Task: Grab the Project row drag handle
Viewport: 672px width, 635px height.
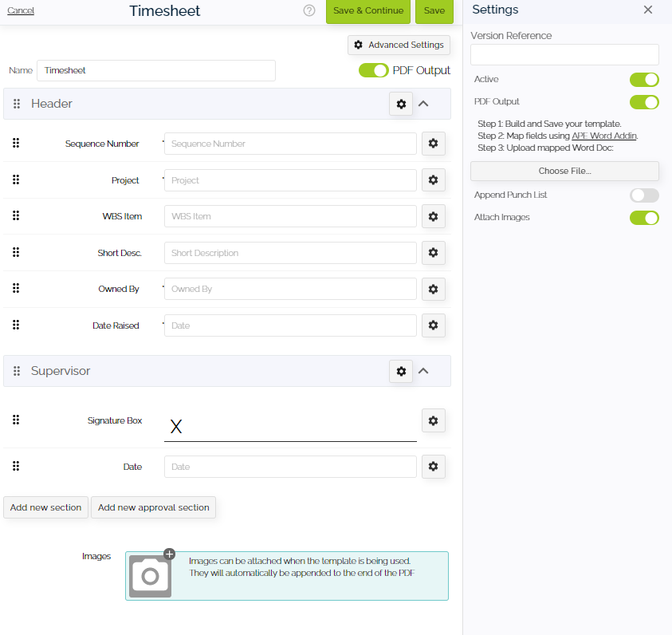Action: [x=16, y=179]
